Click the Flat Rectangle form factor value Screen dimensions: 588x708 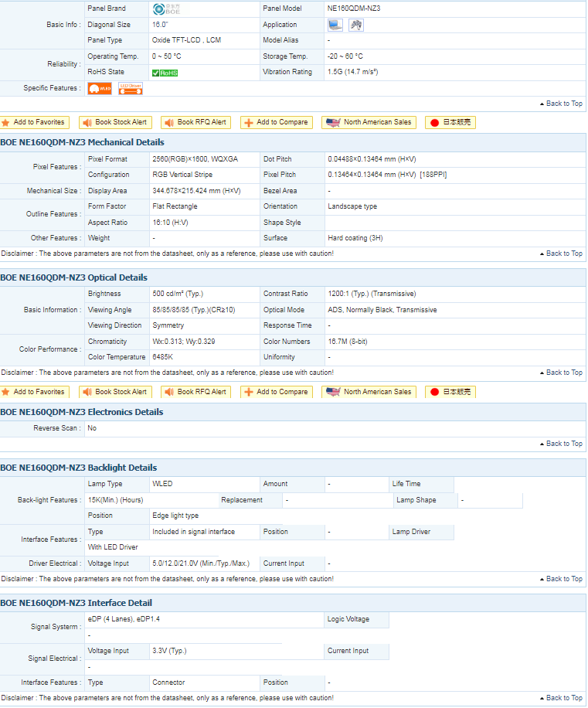click(x=175, y=206)
